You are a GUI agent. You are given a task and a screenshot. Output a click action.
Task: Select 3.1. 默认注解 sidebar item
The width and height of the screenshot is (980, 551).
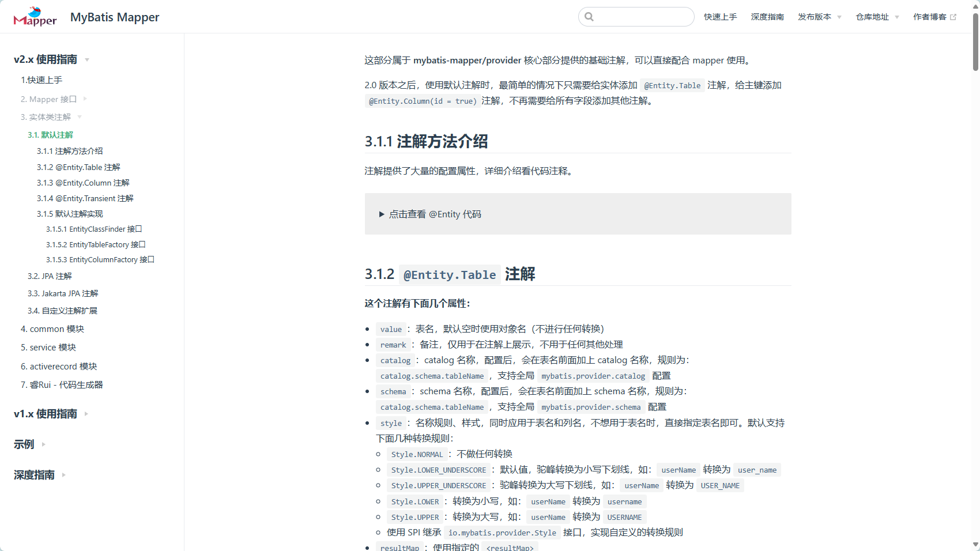[x=50, y=135]
